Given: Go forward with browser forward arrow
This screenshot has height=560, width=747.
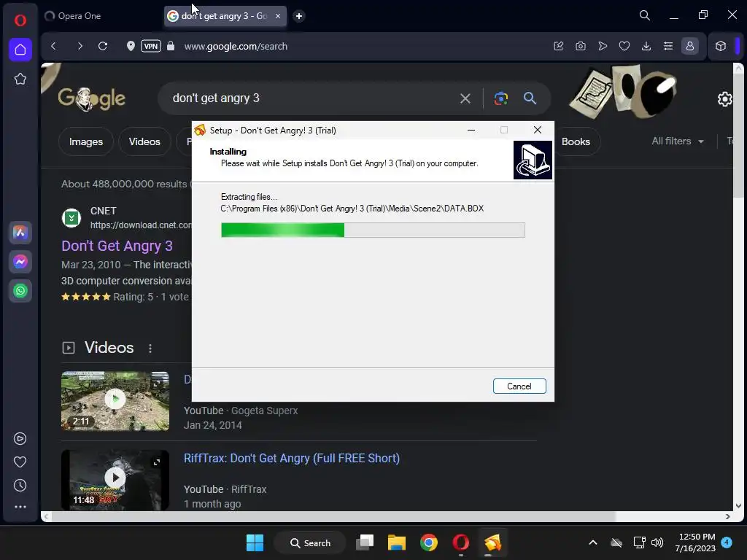Looking at the screenshot, I should [x=80, y=46].
